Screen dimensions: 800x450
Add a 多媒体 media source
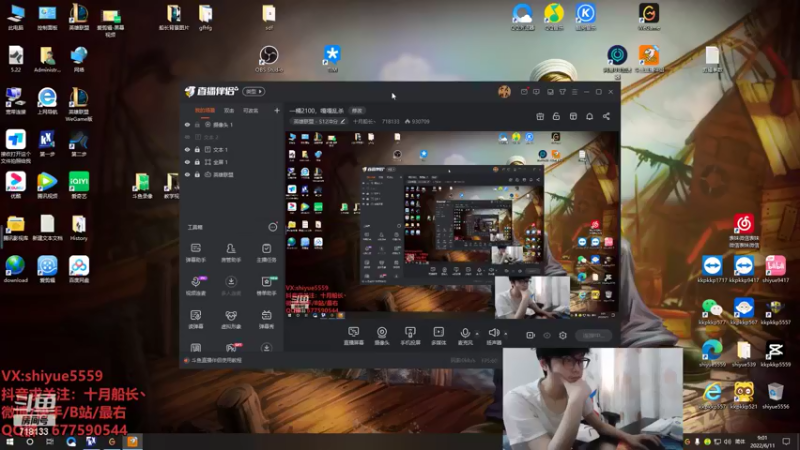tap(438, 336)
